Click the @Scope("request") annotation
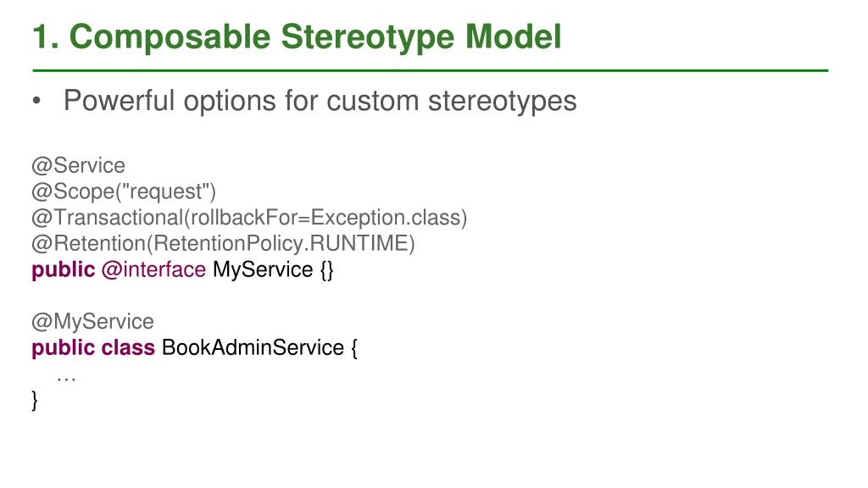868x488 pixels. [124, 191]
